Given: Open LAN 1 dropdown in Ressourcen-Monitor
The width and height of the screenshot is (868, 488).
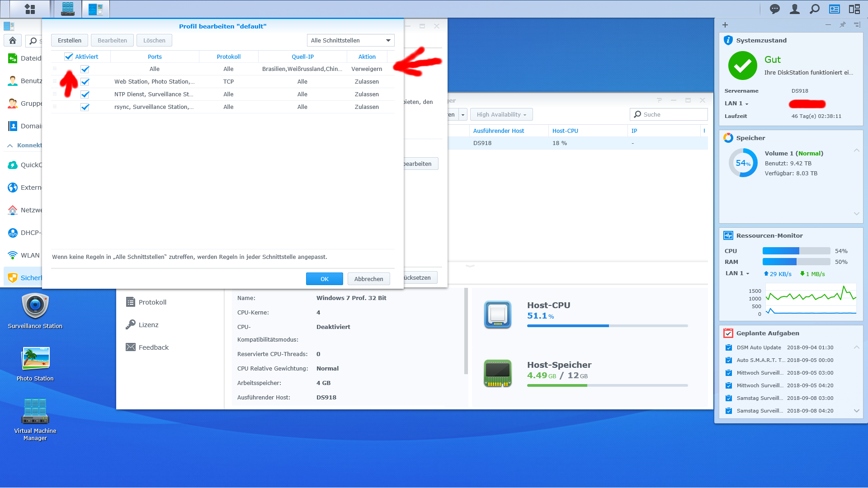Looking at the screenshot, I should [x=737, y=274].
